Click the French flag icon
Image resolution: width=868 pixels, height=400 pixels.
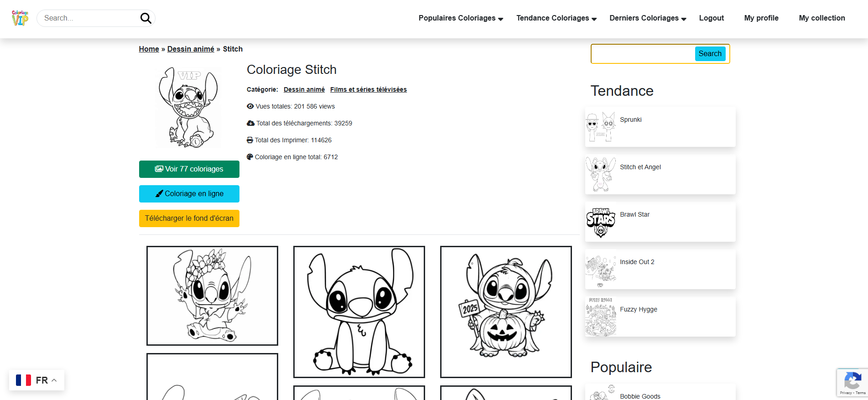(x=23, y=380)
